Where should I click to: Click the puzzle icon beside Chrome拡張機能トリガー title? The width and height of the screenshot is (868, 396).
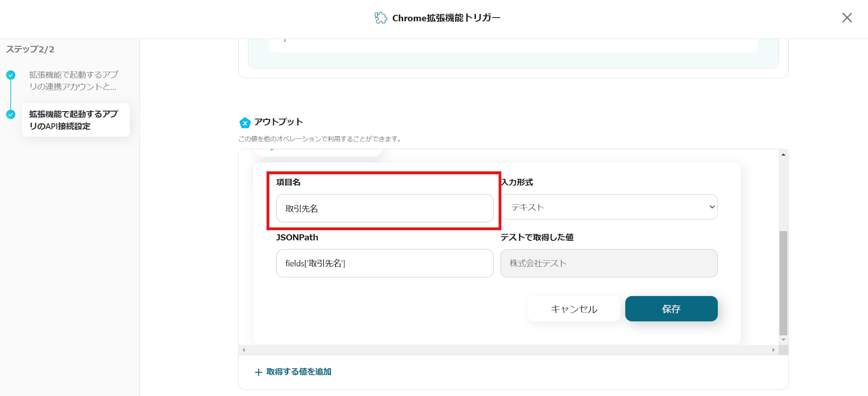tap(381, 18)
